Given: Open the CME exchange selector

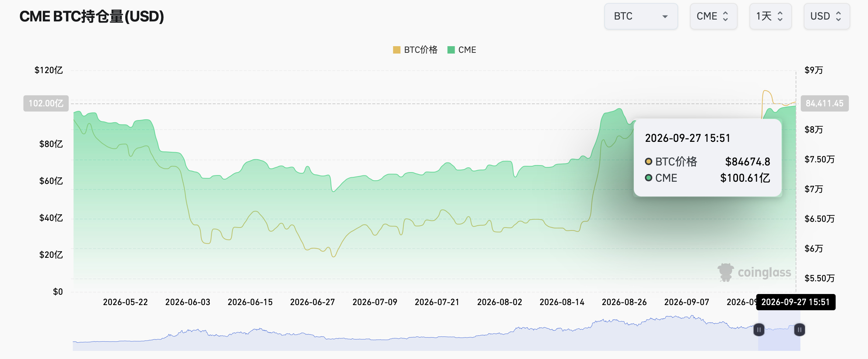Looking at the screenshot, I should [713, 16].
